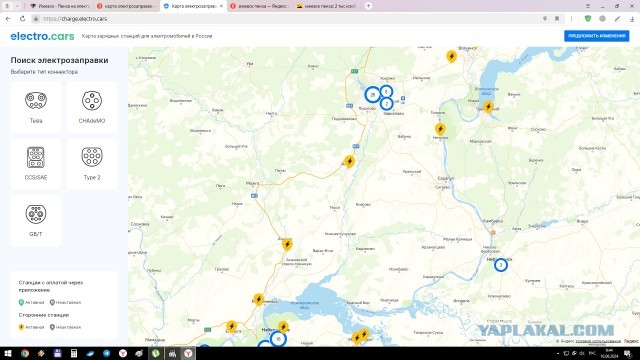Click the yellow charging pin near Алнаши
The image size is (640, 360).
pos(287,244)
